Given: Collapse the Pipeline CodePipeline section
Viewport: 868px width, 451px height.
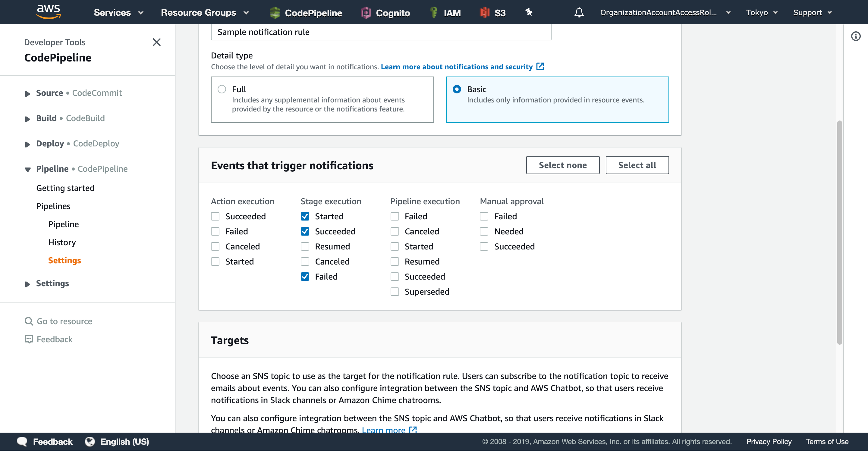Looking at the screenshot, I should 27,169.
